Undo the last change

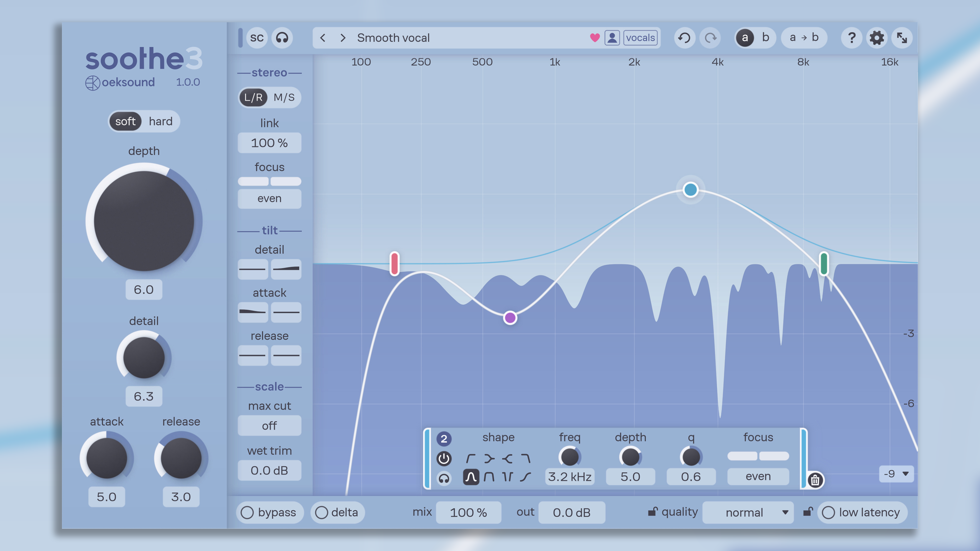[x=684, y=38]
